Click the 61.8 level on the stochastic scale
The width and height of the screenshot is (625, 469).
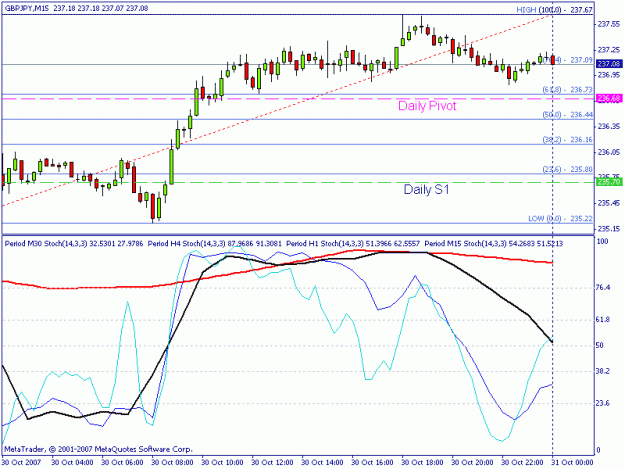point(603,320)
